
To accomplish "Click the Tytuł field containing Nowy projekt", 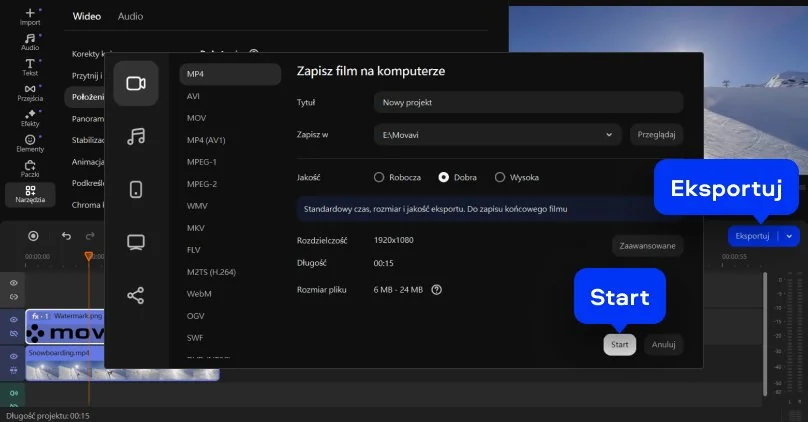I will point(528,102).
